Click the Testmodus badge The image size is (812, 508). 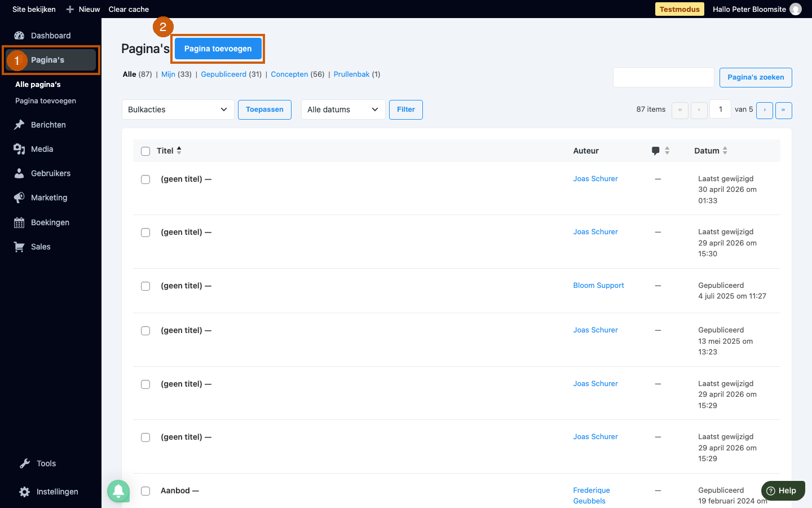(679, 9)
